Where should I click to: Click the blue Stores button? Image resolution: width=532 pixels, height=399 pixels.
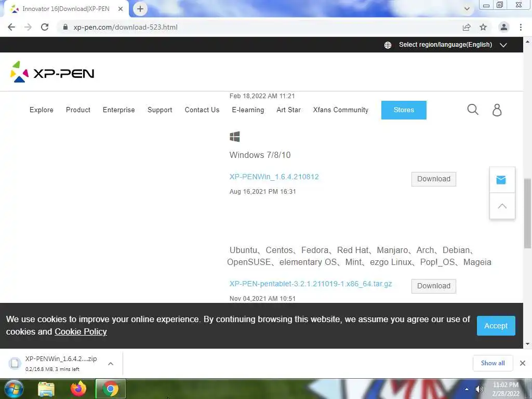[x=404, y=110]
